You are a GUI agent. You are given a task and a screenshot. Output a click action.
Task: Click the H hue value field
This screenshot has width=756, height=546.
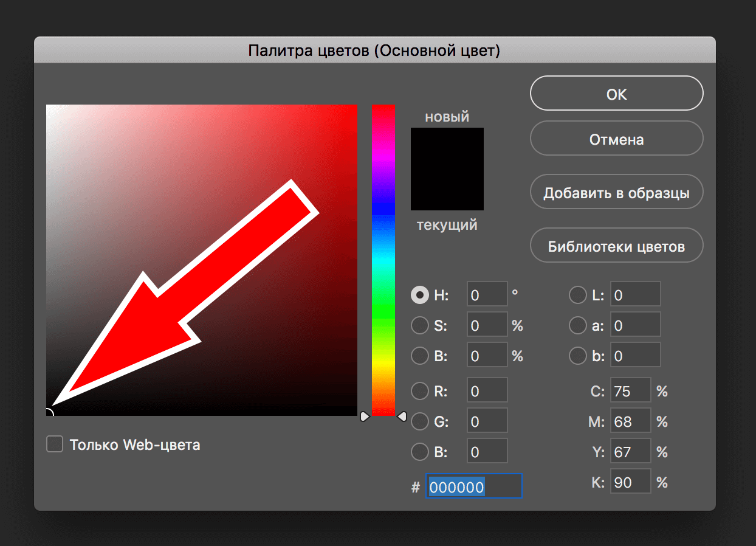coord(486,295)
